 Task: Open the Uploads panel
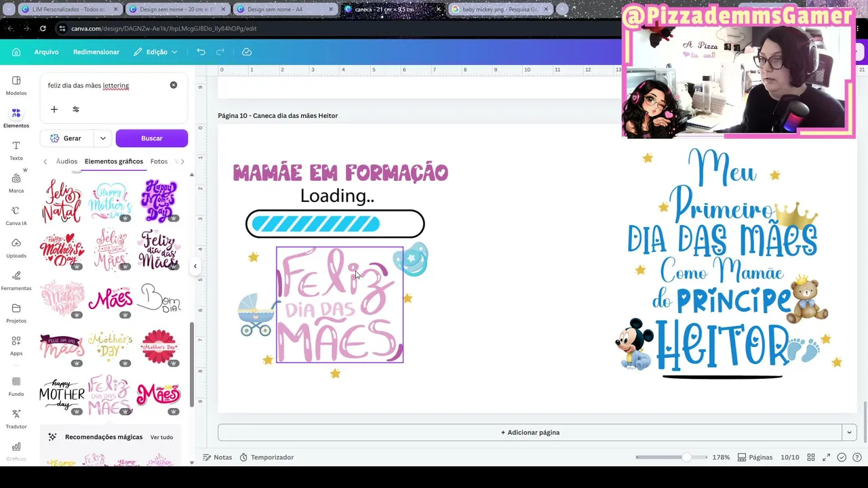click(x=16, y=248)
